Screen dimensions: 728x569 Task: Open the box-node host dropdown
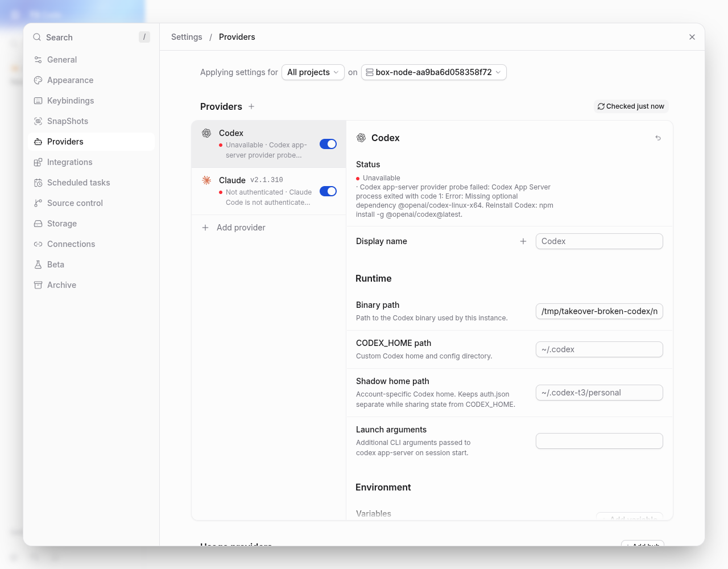tap(434, 72)
